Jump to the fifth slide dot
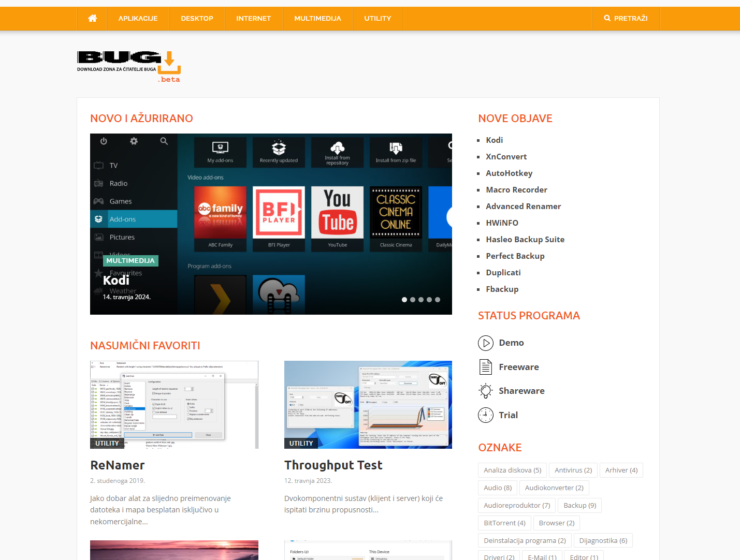The height and width of the screenshot is (560, 740). point(438,300)
